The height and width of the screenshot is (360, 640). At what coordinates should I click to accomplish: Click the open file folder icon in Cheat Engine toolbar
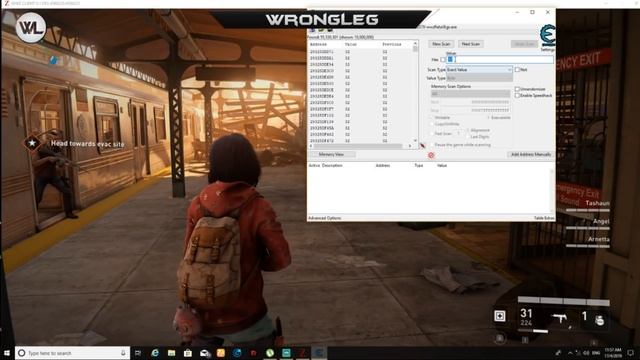[321, 30]
